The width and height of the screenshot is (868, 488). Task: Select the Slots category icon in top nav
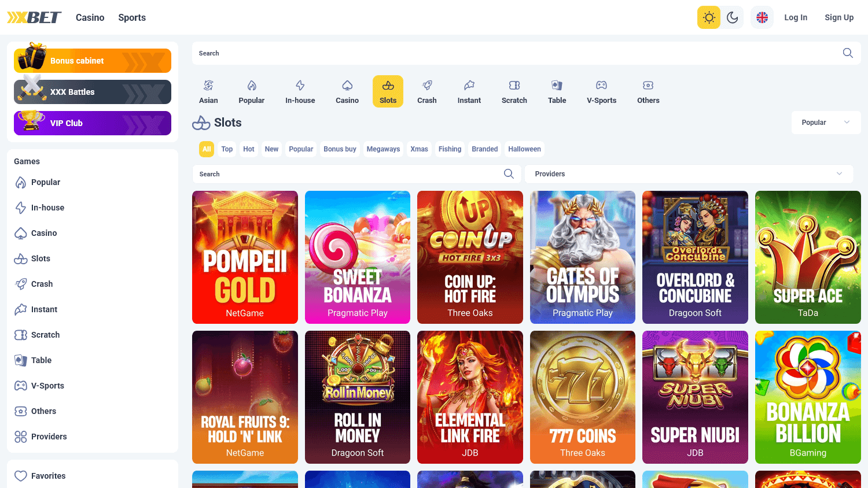click(388, 91)
